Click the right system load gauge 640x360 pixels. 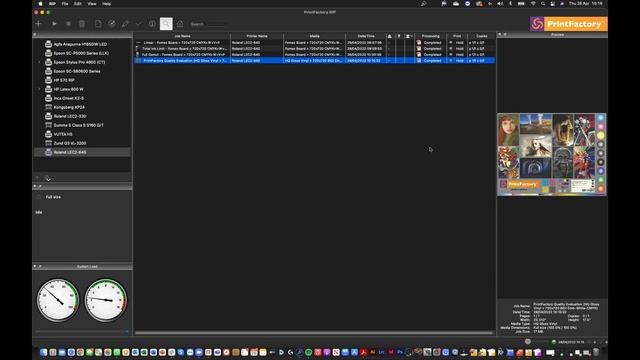coord(106,300)
